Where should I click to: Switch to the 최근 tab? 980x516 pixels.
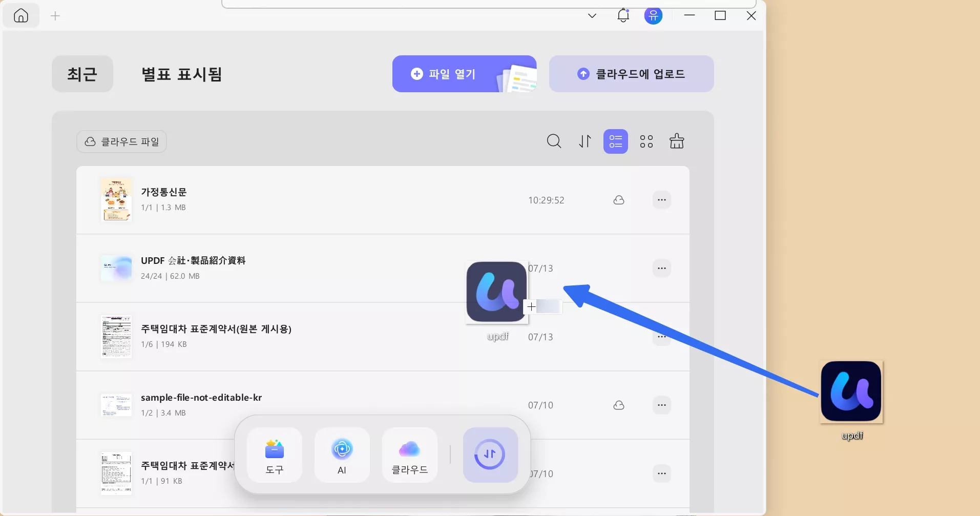82,74
